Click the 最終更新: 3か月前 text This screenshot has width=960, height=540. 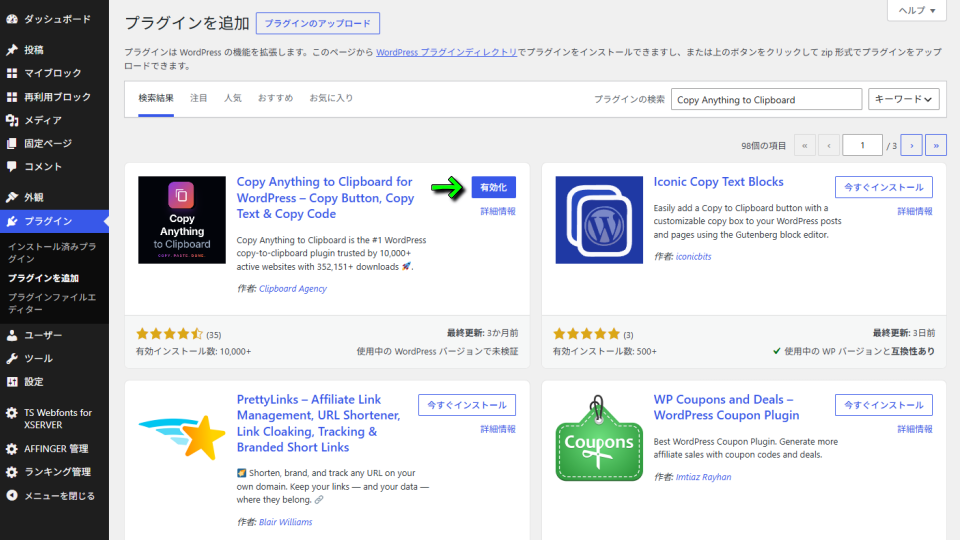(482, 333)
